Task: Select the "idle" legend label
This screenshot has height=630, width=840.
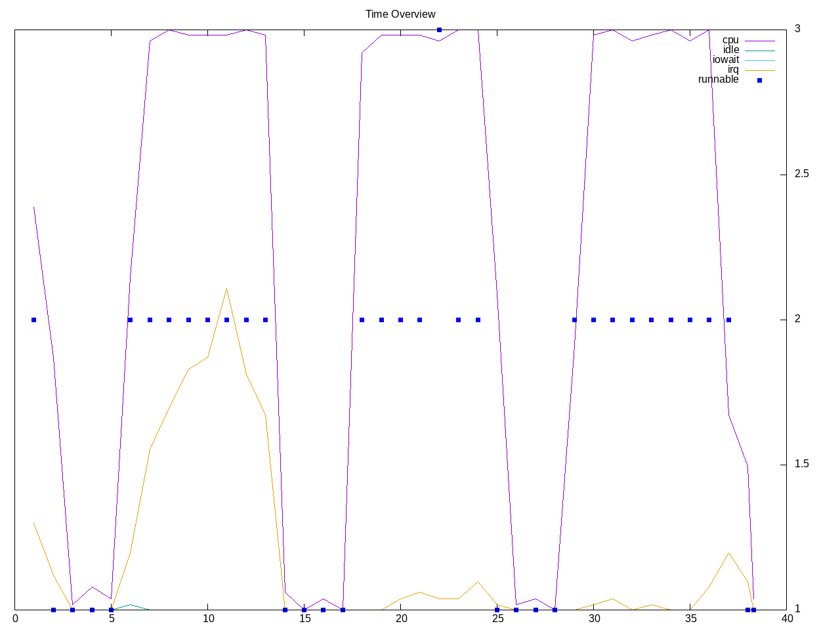Action: click(730, 50)
